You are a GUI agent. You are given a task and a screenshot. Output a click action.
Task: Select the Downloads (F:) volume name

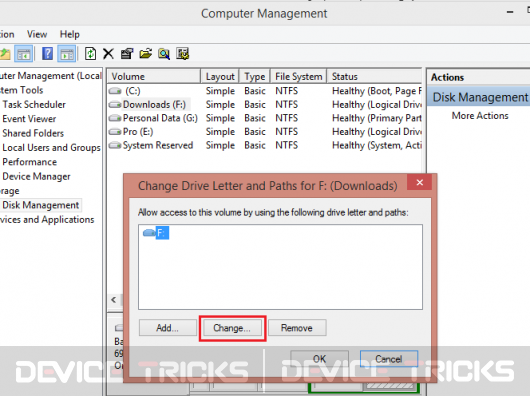pos(154,104)
